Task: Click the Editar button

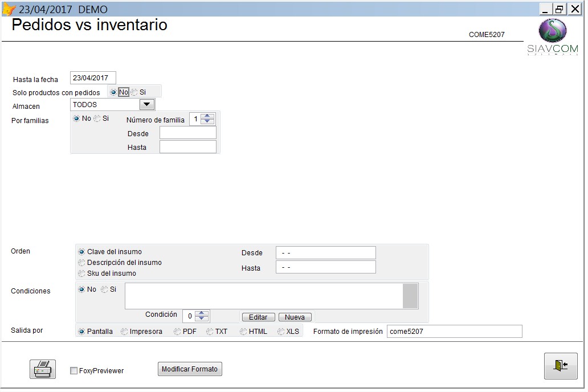Action: tap(258, 317)
